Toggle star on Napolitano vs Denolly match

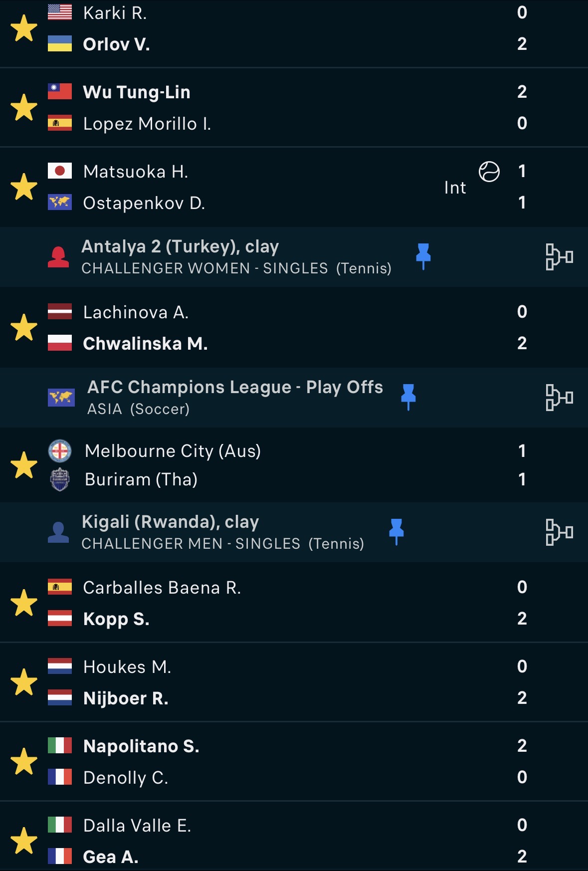[x=24, y=761]
